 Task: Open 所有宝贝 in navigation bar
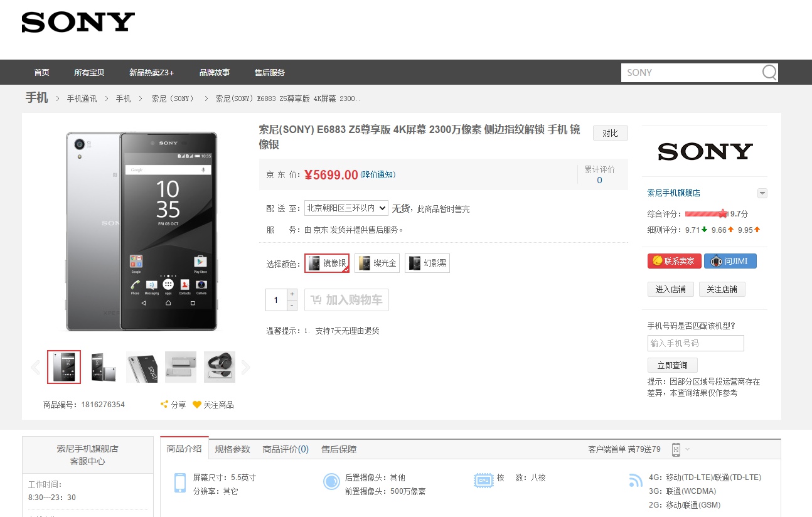(x=89, y=72)
